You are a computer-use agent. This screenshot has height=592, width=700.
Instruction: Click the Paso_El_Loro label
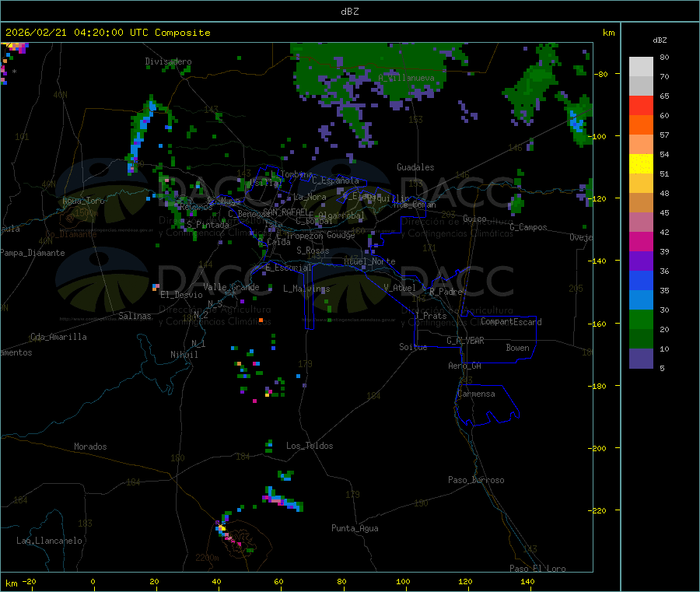[537, 569]
